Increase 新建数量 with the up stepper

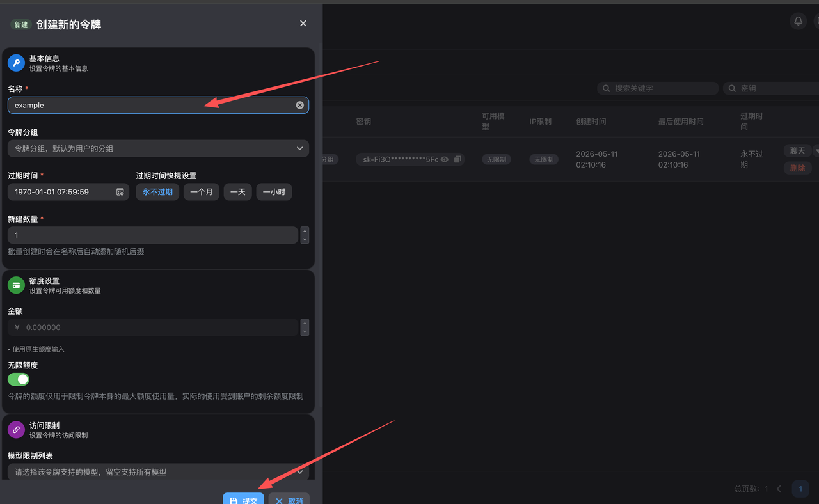305,231
